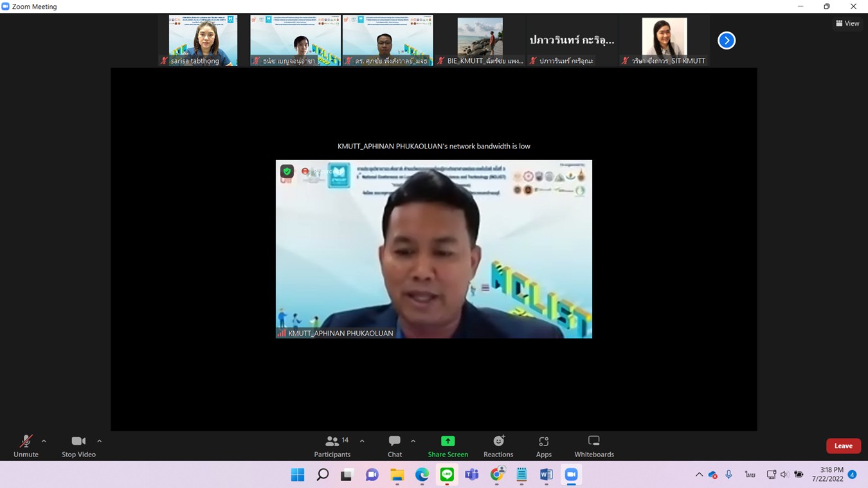This screenshot has height=488, width=868.
Task: Select sarisa tabthong's video thumbnail
Action: click(203, 40)
